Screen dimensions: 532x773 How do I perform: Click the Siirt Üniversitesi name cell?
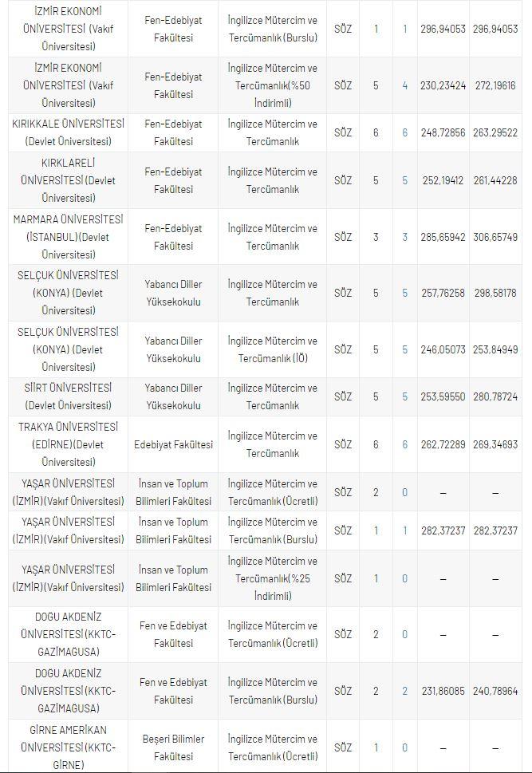tap(68, 396)
